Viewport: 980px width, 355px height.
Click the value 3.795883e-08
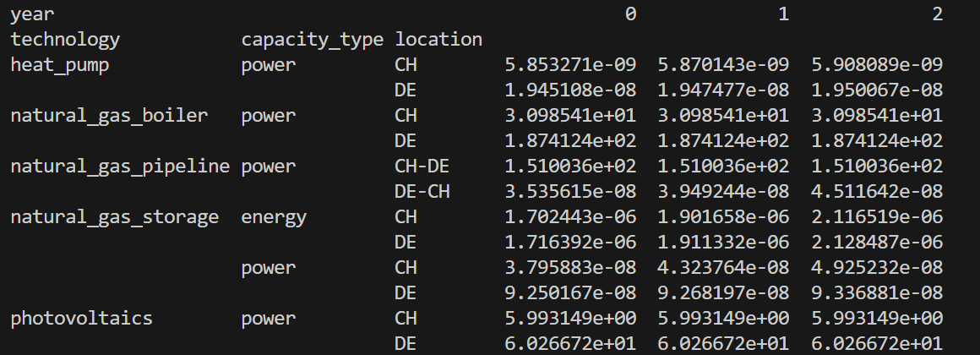[570, 267]
